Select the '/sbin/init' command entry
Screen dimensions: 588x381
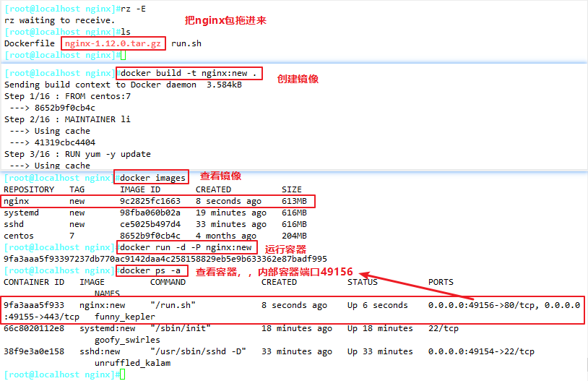coord(181,328)
